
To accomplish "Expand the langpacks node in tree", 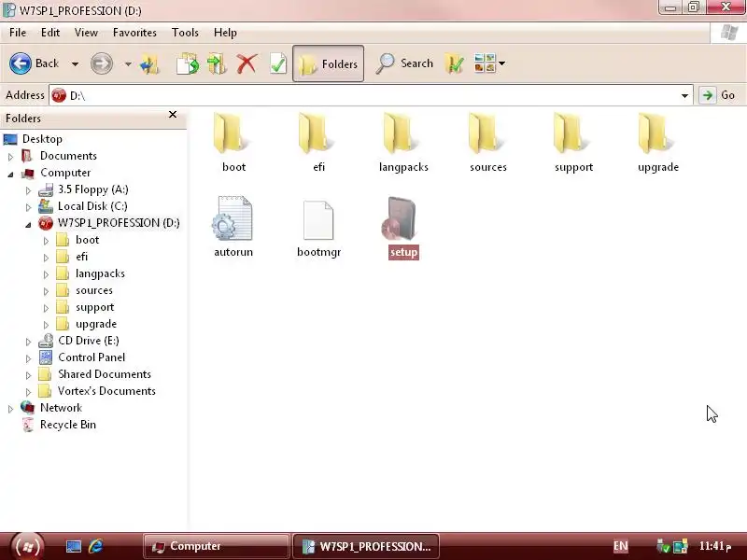I will coord(46,274).
